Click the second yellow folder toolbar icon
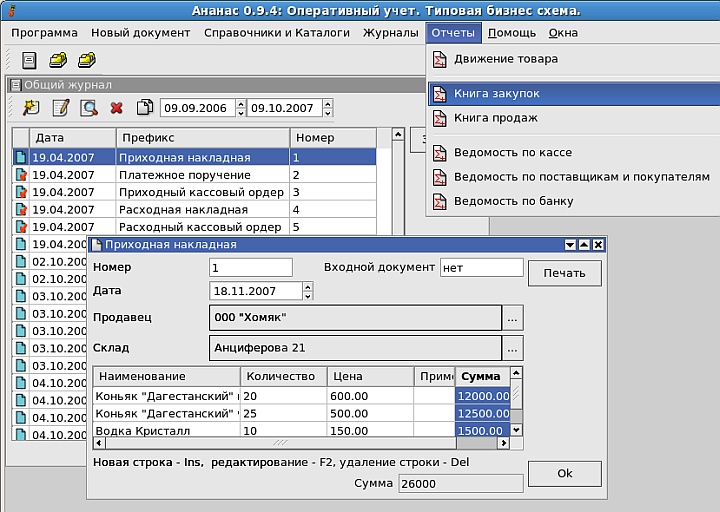Screen dimensions: 720x512 (87, 60)
